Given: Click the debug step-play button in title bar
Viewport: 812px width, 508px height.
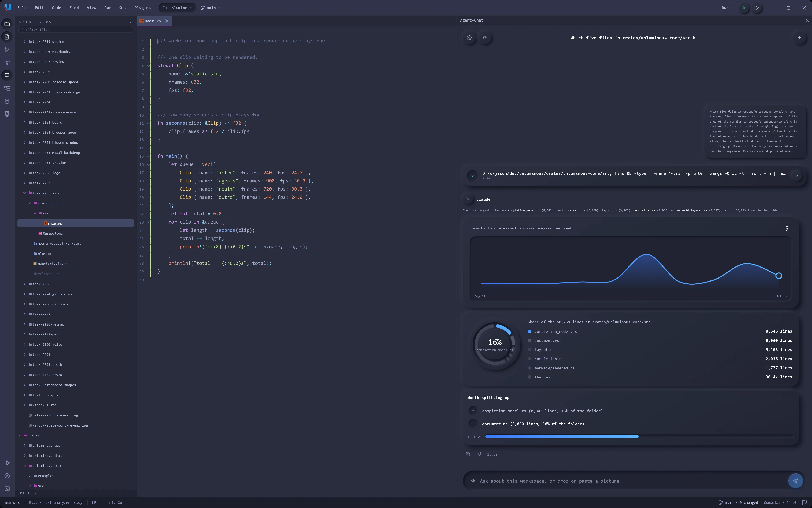Looking at the screenshot, I should [757, 8].
